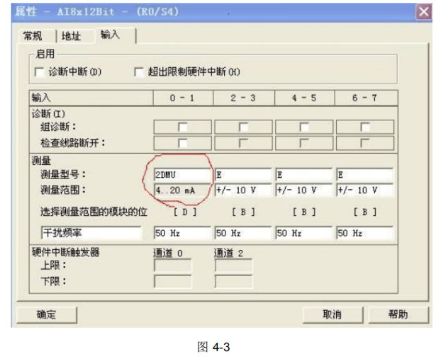Open measurement range dropdown showing 4..20 mA
This screenshot has width=444, height=362.
click(x=183, y=190)
